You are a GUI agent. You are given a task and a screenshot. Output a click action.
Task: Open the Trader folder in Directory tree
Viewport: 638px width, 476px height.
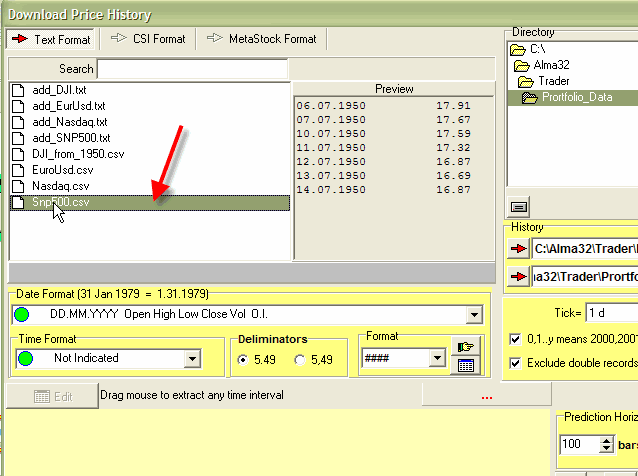pos(553,81)
